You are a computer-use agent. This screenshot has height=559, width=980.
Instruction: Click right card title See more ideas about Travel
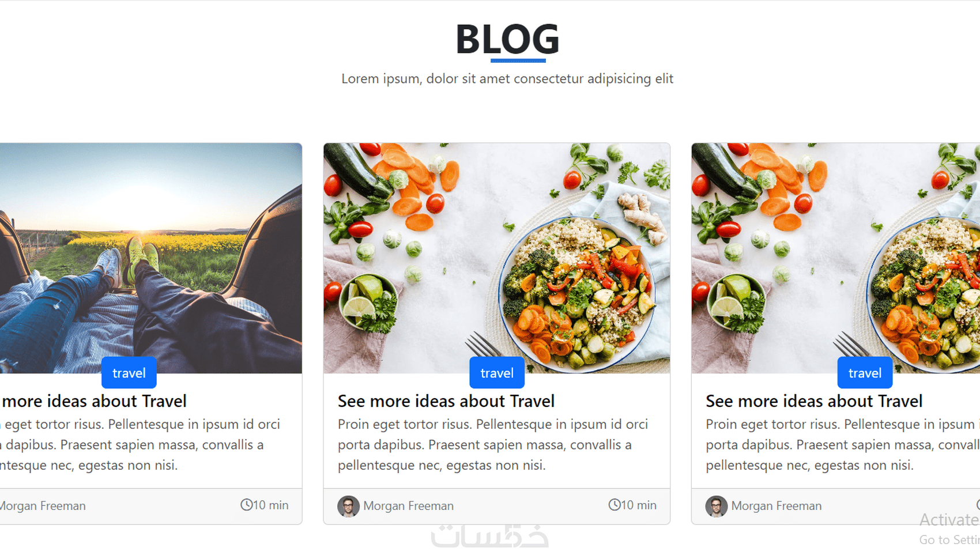tap(814, 401)
